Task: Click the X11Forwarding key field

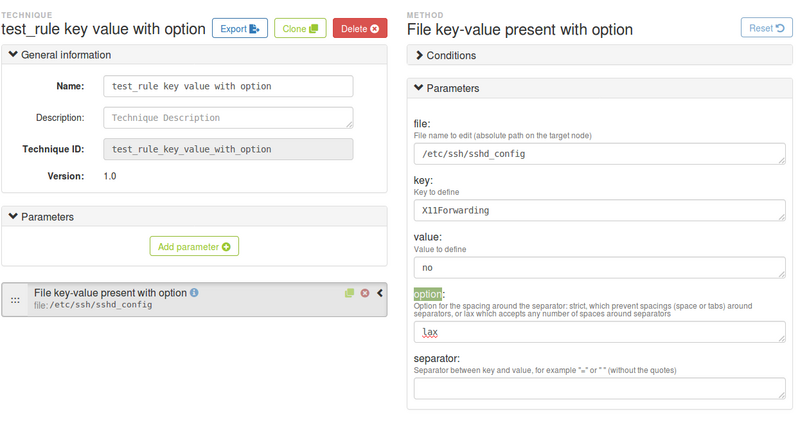Action: pos(599,210)
